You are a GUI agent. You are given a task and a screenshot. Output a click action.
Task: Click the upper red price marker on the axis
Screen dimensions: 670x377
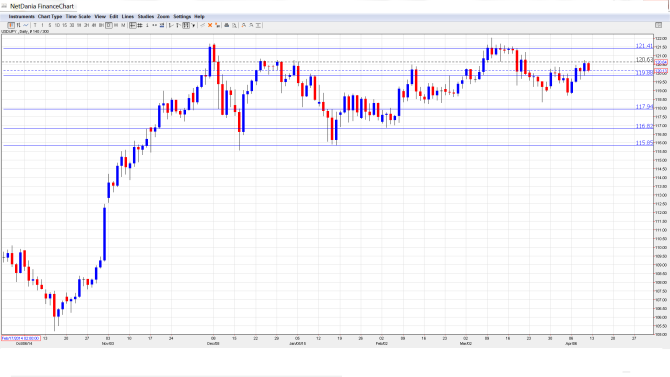click(x=661, y=63)
